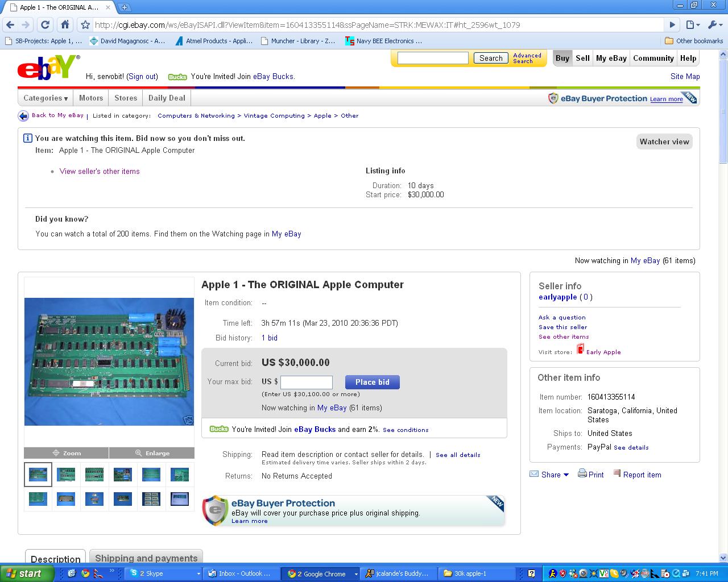Open the Site Map link
The image size is (728, 582).
pyautogui.click(x=685, y=76)
